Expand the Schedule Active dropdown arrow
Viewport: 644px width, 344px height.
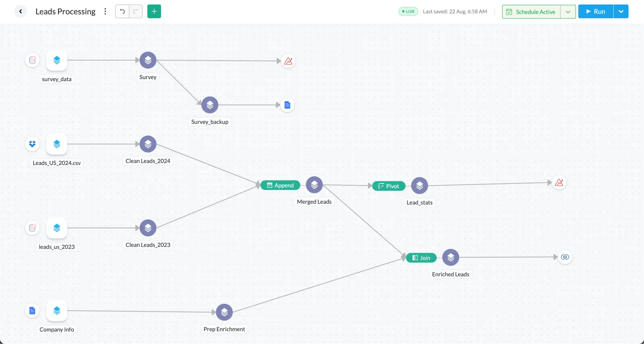point(568,12)
